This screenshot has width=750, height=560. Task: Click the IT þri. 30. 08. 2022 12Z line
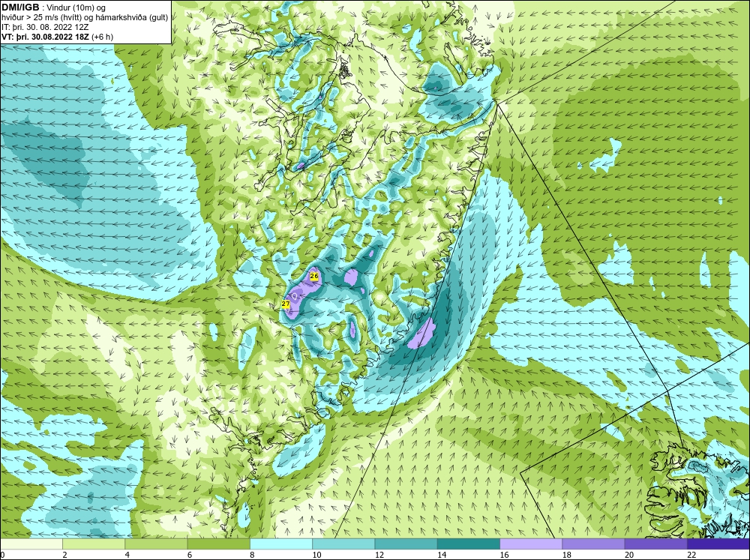[45, 27]
